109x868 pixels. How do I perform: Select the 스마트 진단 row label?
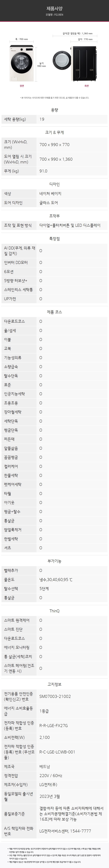coord(13,629)
